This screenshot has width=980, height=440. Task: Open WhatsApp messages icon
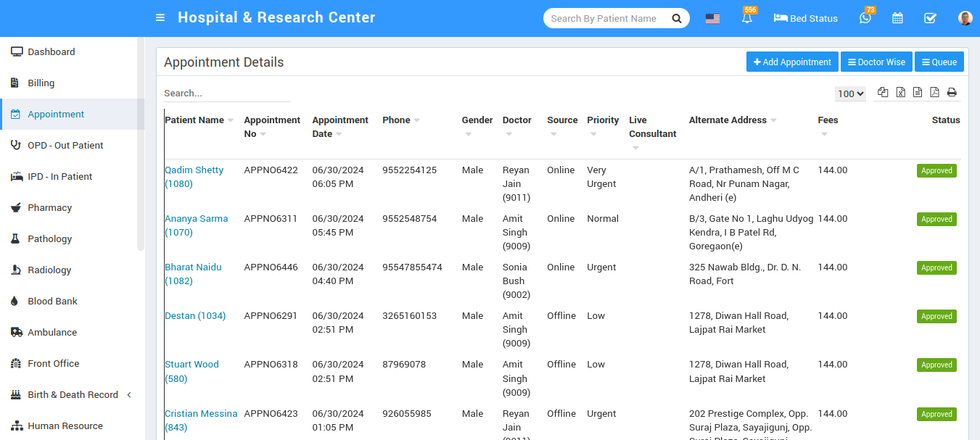[865, 18]
